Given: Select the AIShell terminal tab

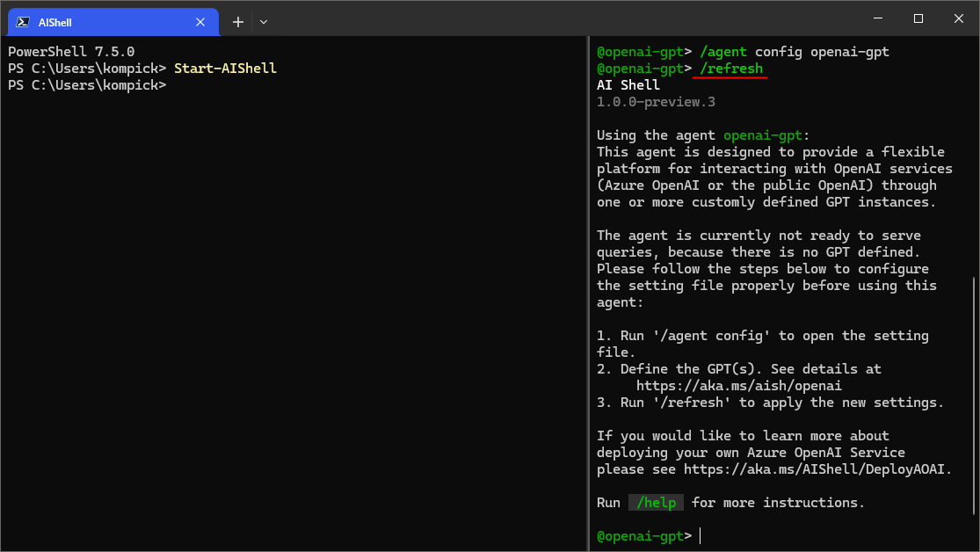Looking at the screenshot, I should [113, 22].
